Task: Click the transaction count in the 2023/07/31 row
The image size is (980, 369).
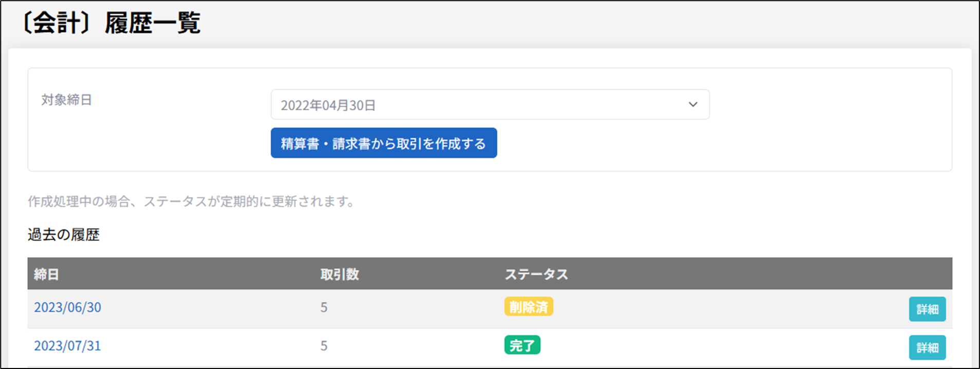Action: (x=324, y=346)
